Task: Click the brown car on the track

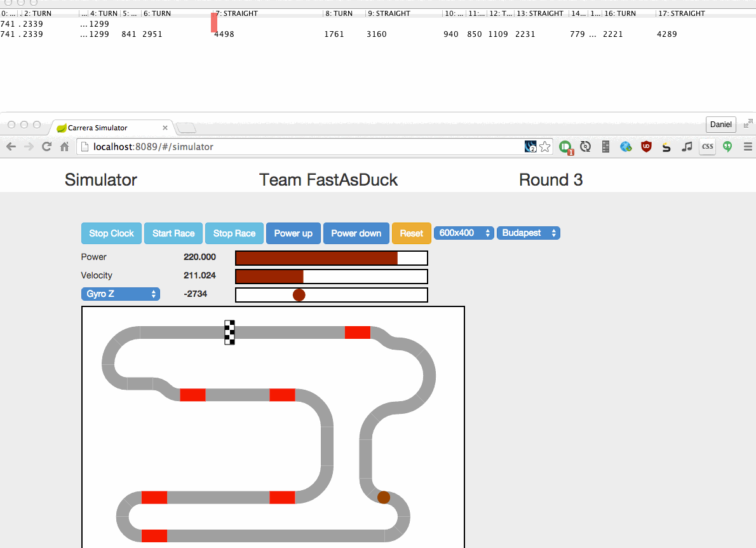Action: tap(383, 497)
